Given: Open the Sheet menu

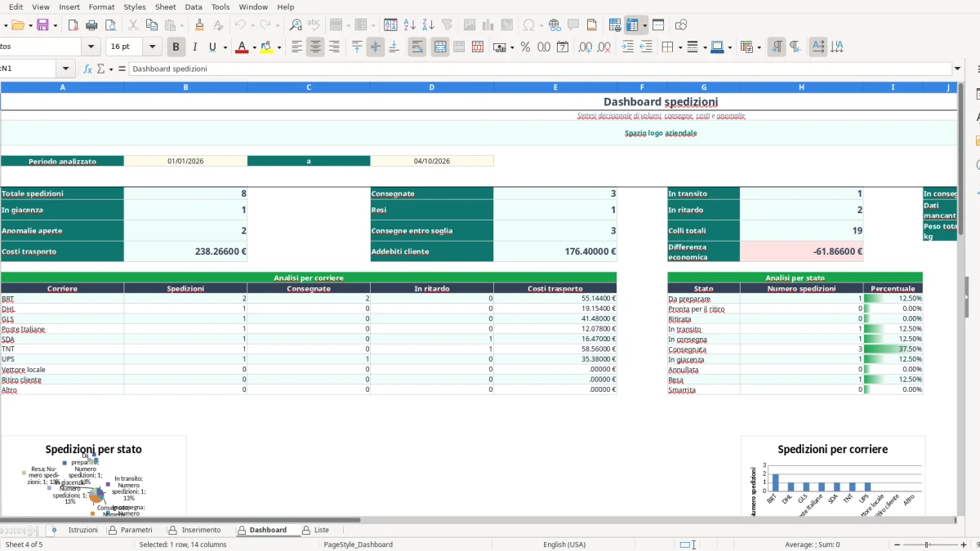Looking at the screenshot, I should click(166, 7).
